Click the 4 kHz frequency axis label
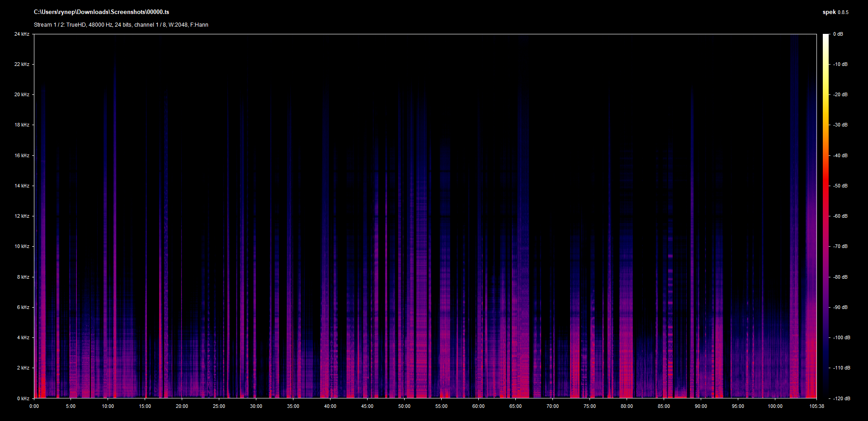Viewport: 868px width, 421px height. click(x=23, y=338)
